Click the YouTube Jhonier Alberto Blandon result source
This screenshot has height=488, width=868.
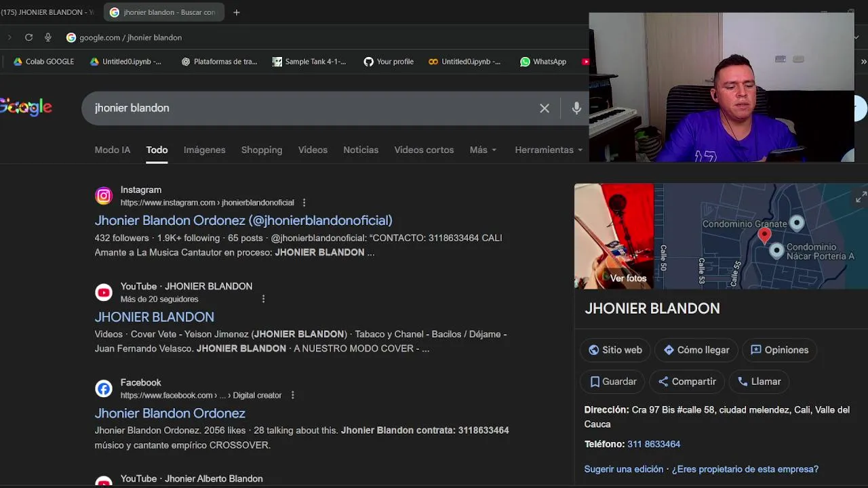click(191, 479)
